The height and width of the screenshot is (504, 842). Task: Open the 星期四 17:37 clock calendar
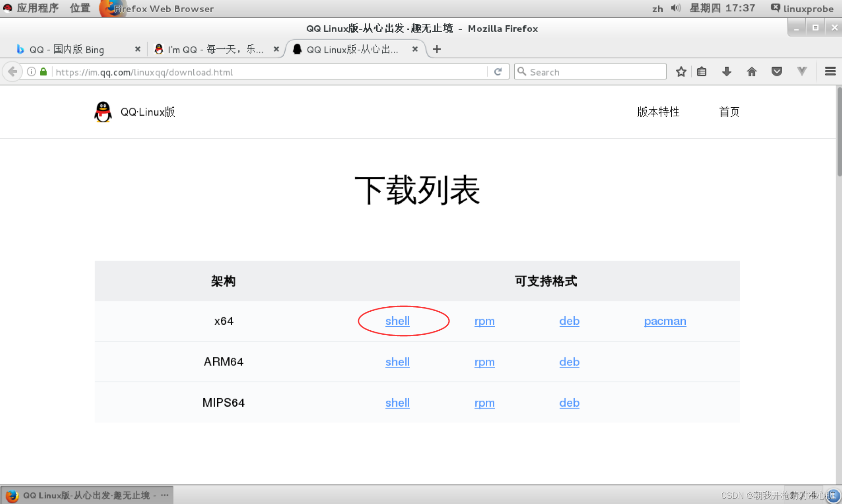pyautogui.click(x=722, y=8)
